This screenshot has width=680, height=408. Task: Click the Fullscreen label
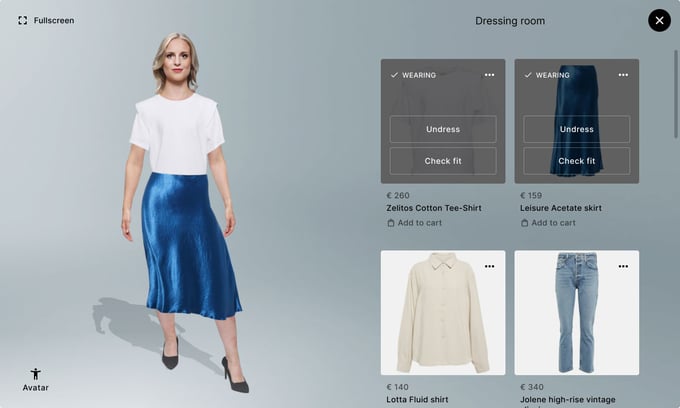click(54, 20)
